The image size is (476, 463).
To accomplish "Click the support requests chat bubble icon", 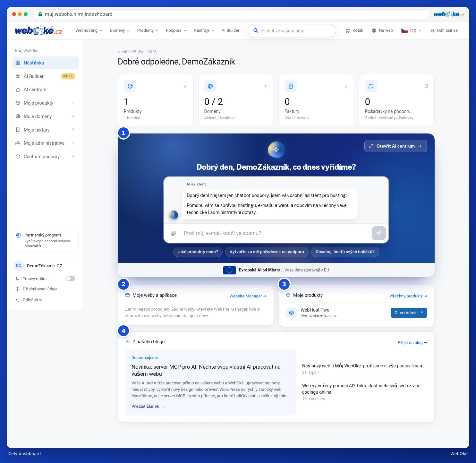I will pos(371,86).
